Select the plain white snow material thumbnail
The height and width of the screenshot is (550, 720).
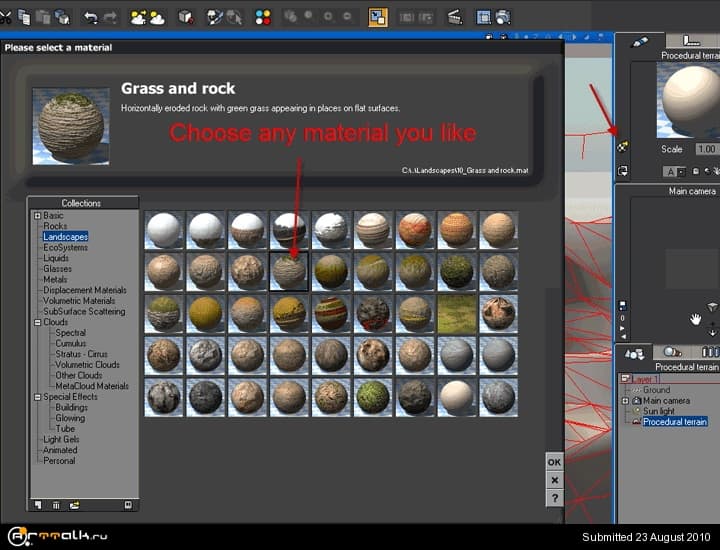pyautogui.click(x=164, y=230)
